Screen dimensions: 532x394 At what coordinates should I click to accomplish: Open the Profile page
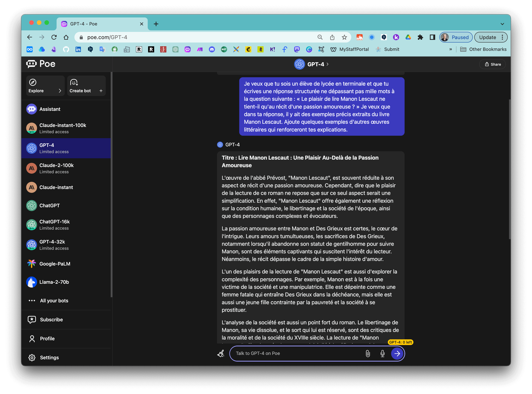[x=66, y=339]
